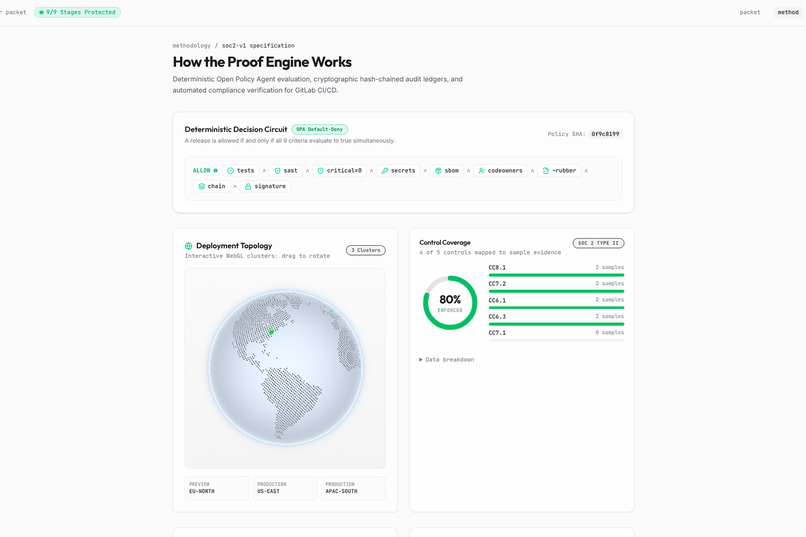Click the CC7.2 coverage bar
The height and width of the screenshot is (537, 806).
556,291
